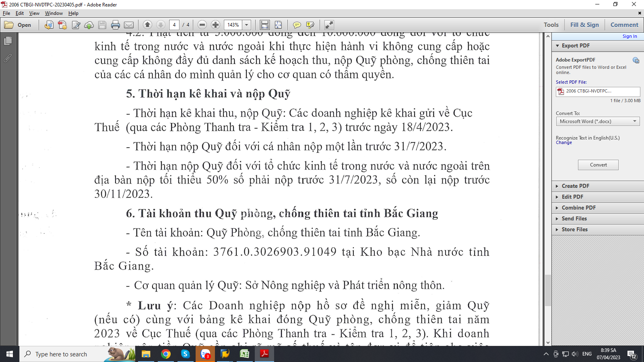Viewport: 644px width, 362px height.
Task: Open the attachments paperclip panel
Action: pyautogui.click(x=8, y=58)
